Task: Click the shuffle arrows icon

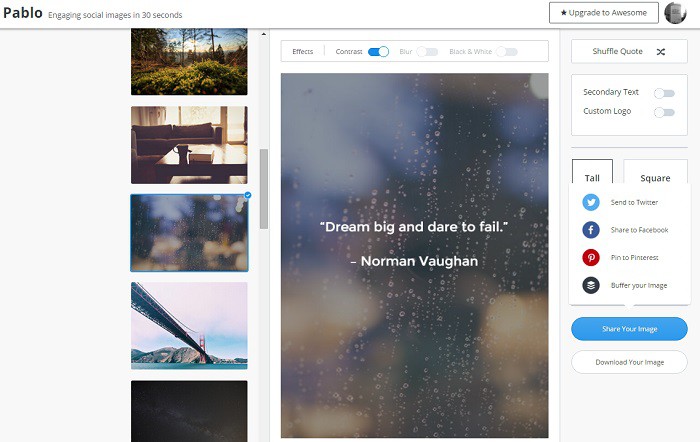Action: pyautogui.click(x=661, y=51)
